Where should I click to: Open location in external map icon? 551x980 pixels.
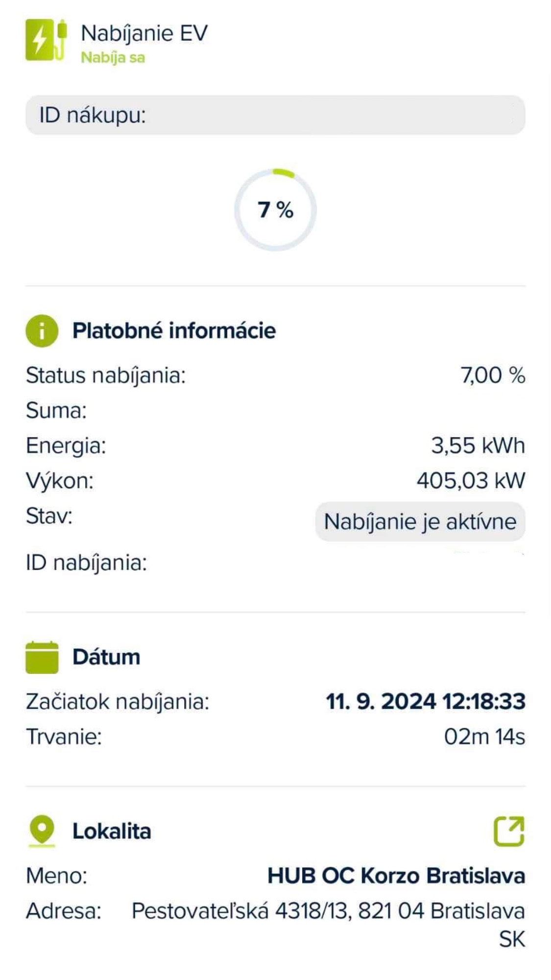pos(509,831)
